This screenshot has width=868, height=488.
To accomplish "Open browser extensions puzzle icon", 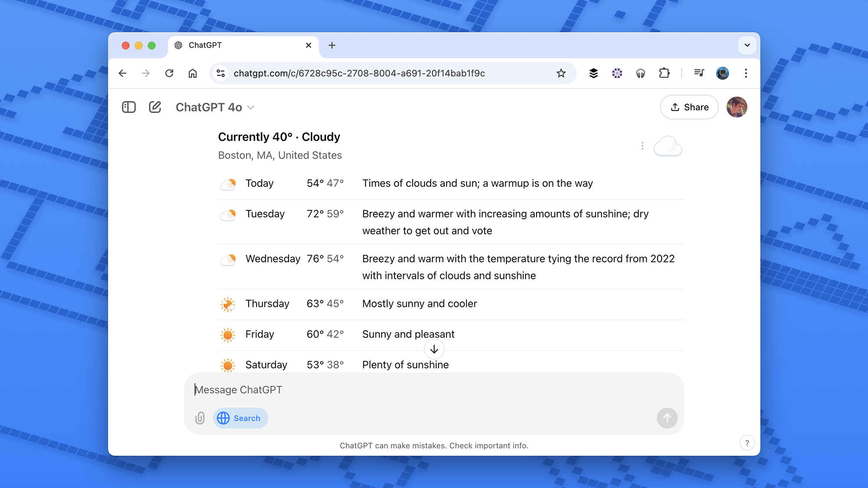I will point(664,73).
